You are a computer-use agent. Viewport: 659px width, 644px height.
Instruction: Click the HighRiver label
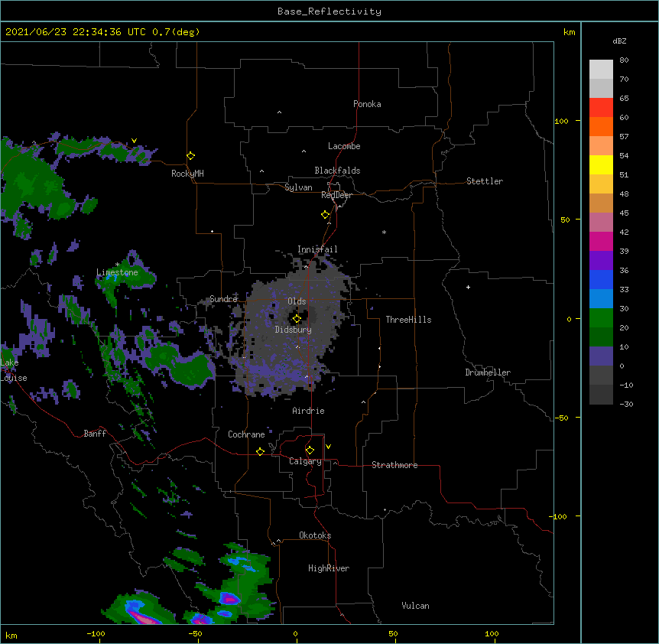click(x=329, y=568)
